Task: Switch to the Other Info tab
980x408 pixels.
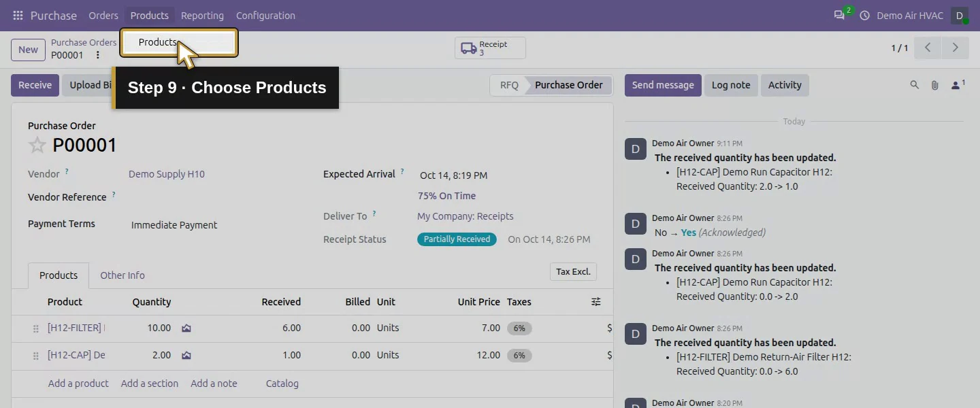Action: [x=122, y=275]
